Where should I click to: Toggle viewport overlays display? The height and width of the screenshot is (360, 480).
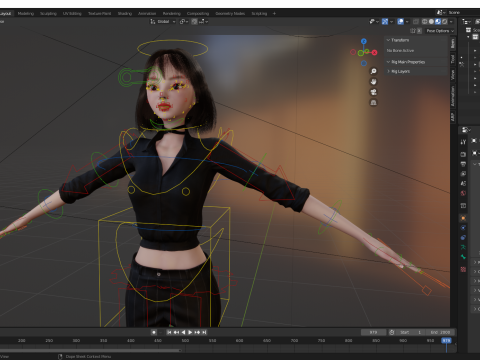coord(401,22)
